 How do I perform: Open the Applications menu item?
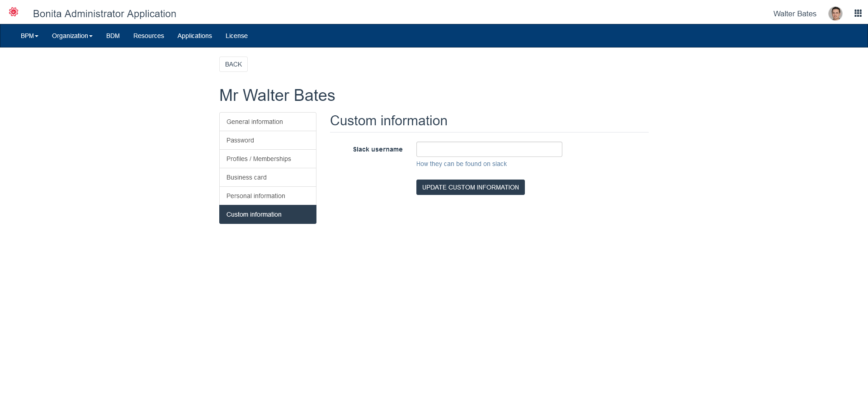pyautogui.click(x=194, y=36)
